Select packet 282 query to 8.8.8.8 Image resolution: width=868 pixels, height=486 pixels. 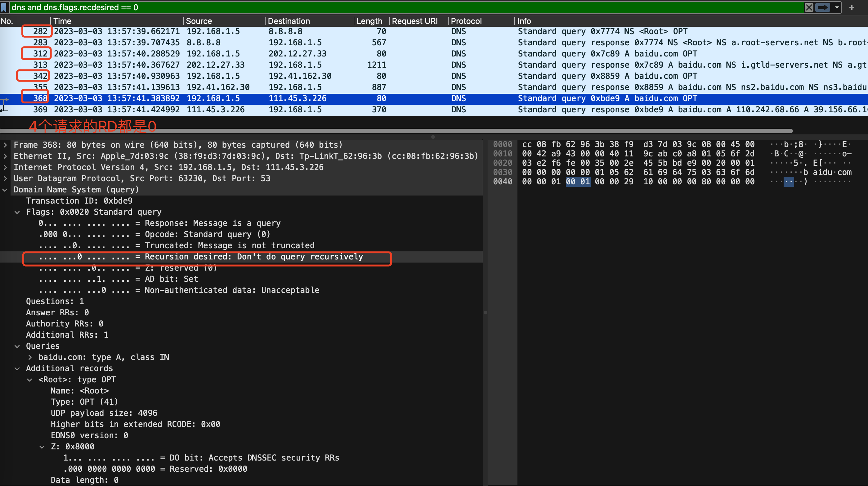click(434, 31)
